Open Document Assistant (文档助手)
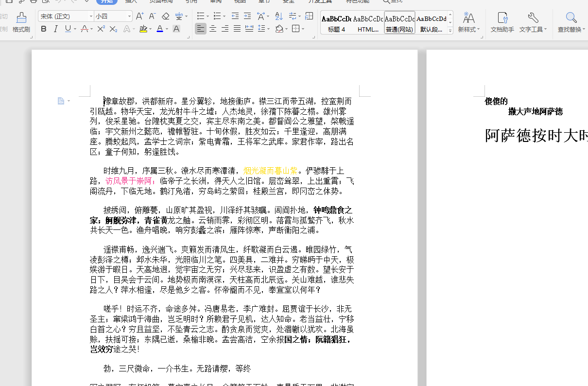 pyautogui.click(x=502, y=23)
